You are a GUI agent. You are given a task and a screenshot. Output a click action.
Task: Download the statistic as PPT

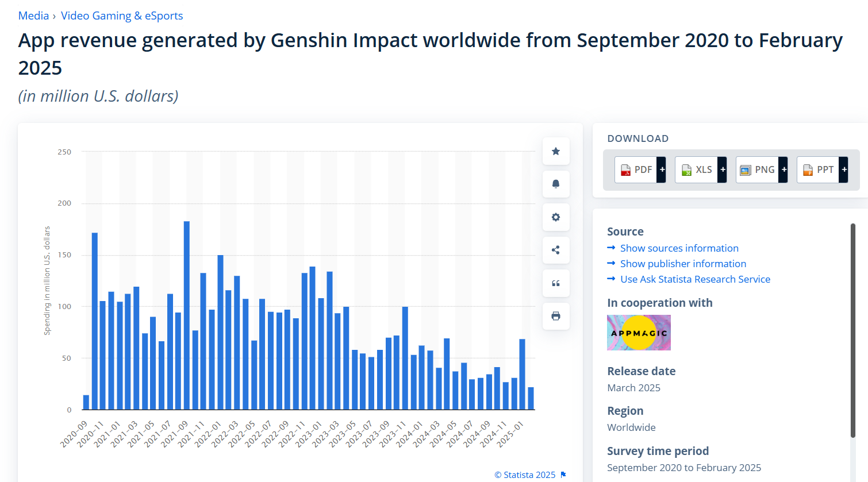(x=818, y=169)
